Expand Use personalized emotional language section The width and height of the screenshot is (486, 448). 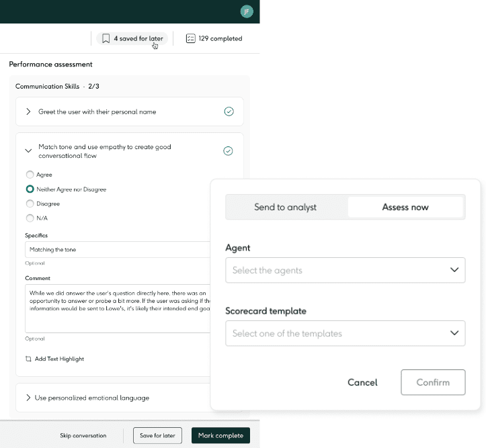pyautogui.click(x=28, y=398)
